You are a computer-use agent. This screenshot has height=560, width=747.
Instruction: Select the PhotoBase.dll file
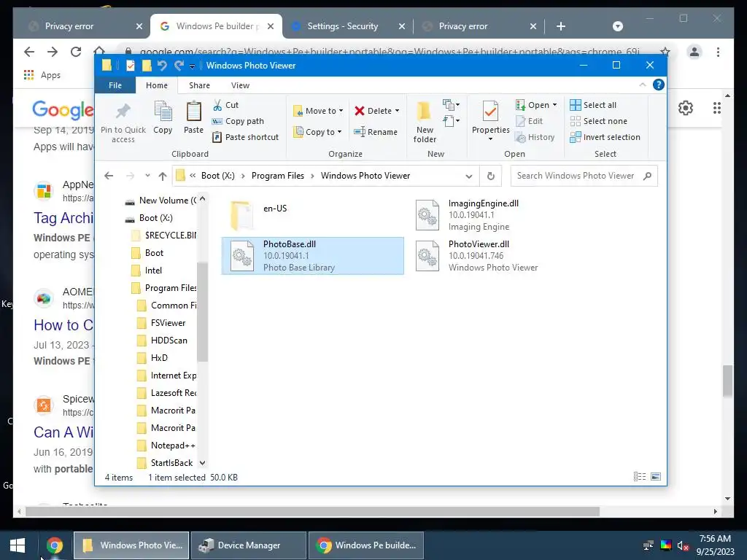pyautogui.click(x=312, y=256)
